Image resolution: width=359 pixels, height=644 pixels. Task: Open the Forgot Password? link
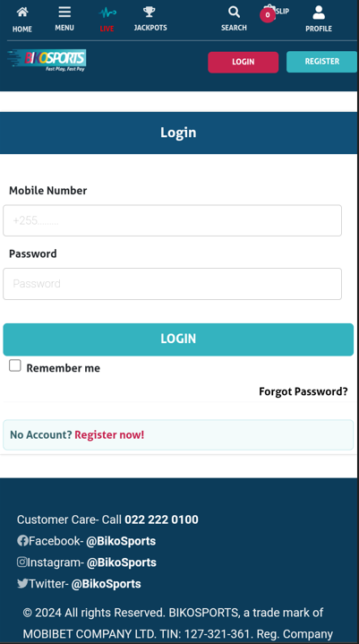click(x=303, y=391)
